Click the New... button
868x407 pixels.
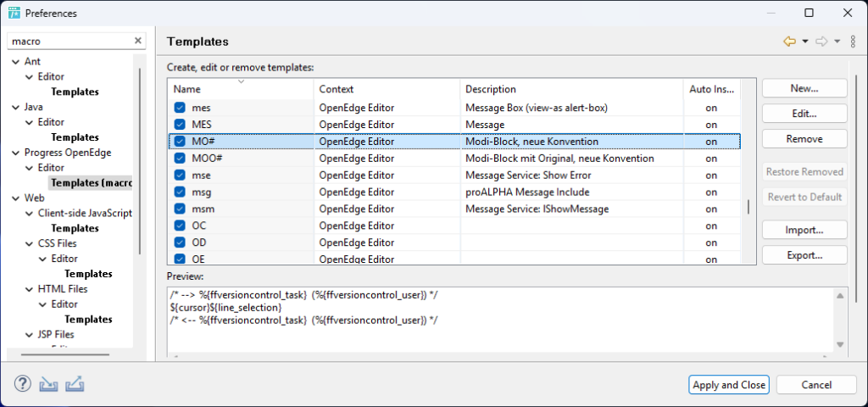(x=804, y=88)
